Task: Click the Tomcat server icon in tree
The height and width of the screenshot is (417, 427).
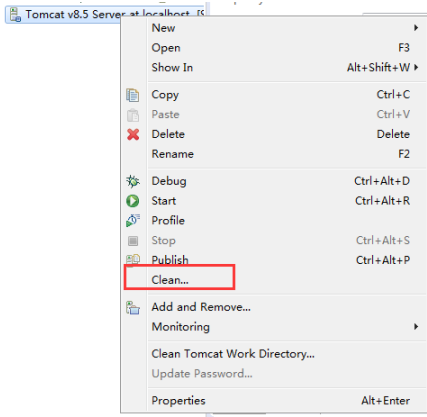Action: pyautogui.click(x=15, y=15)
